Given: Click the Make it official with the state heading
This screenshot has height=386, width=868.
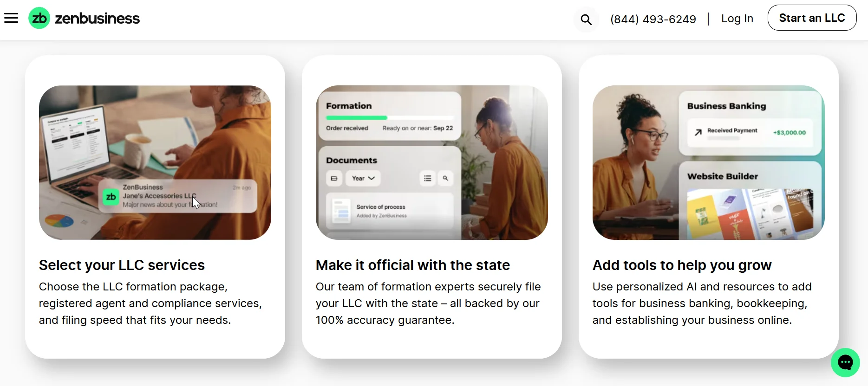Looking at the screenshot, I should click(x=413, y=265).
